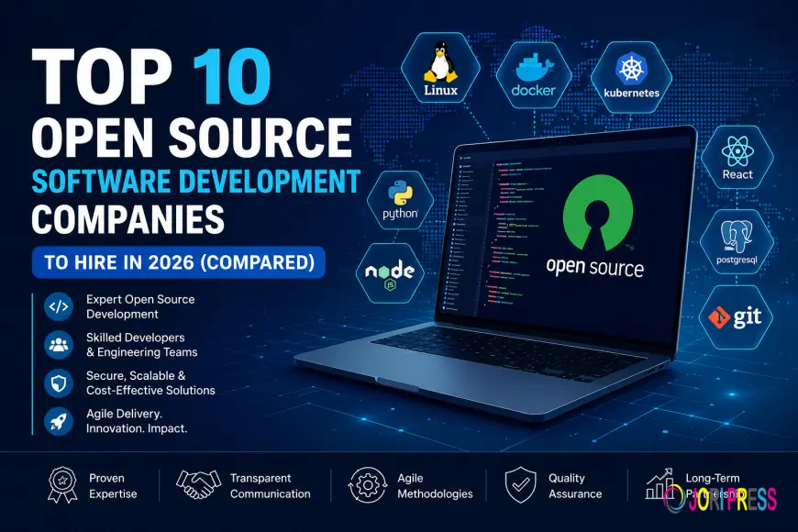The image size is (798, 532).
Task: Click the React atom hexagon icon
Action: pyautogui.click(x=737, y=158)
